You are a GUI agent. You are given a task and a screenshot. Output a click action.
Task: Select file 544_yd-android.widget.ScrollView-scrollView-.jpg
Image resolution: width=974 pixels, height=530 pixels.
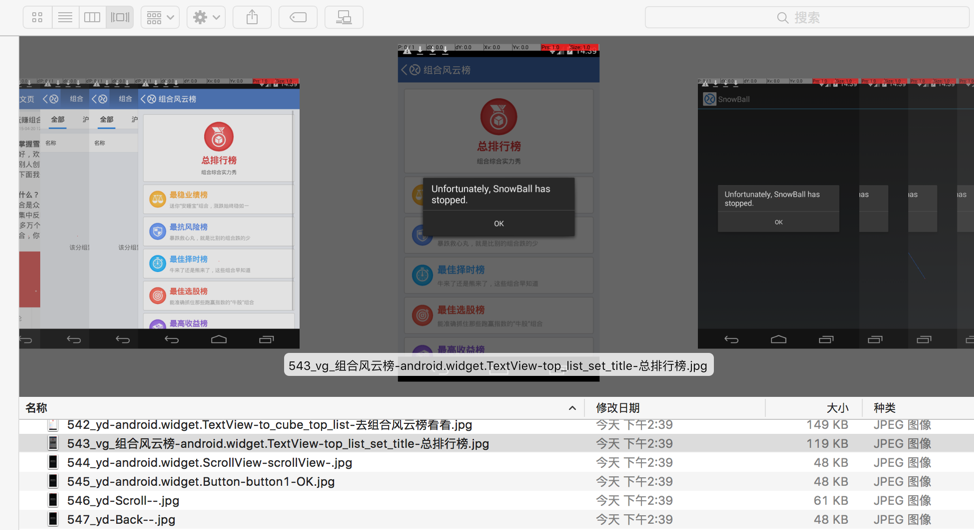209,463
